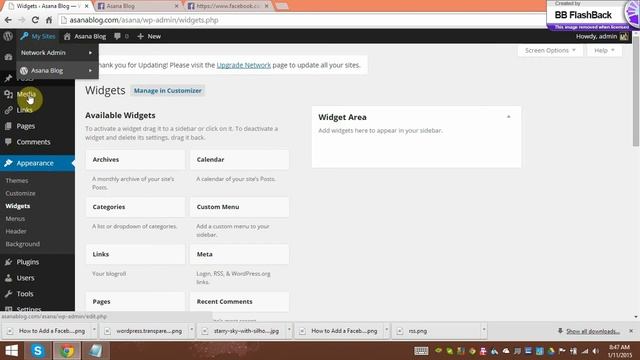Expand the Asana Blog submenu arrow

coord(90,71)
